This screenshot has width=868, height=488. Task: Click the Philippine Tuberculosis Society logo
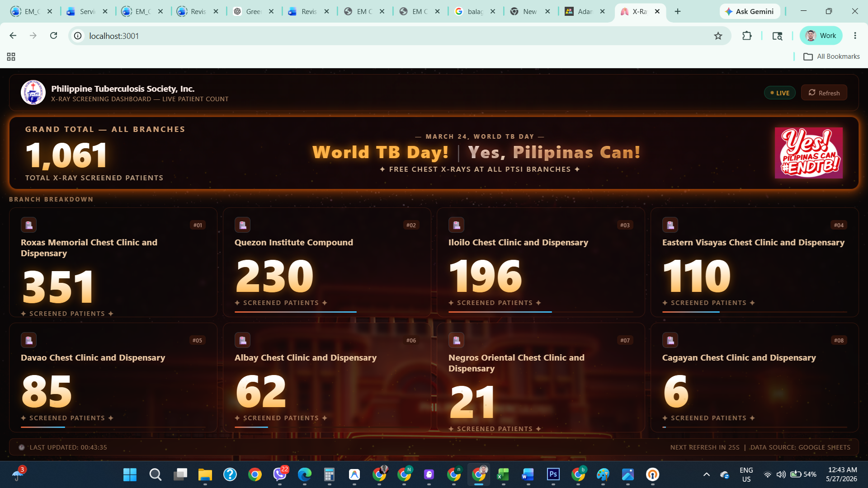(x=33, y=93)
